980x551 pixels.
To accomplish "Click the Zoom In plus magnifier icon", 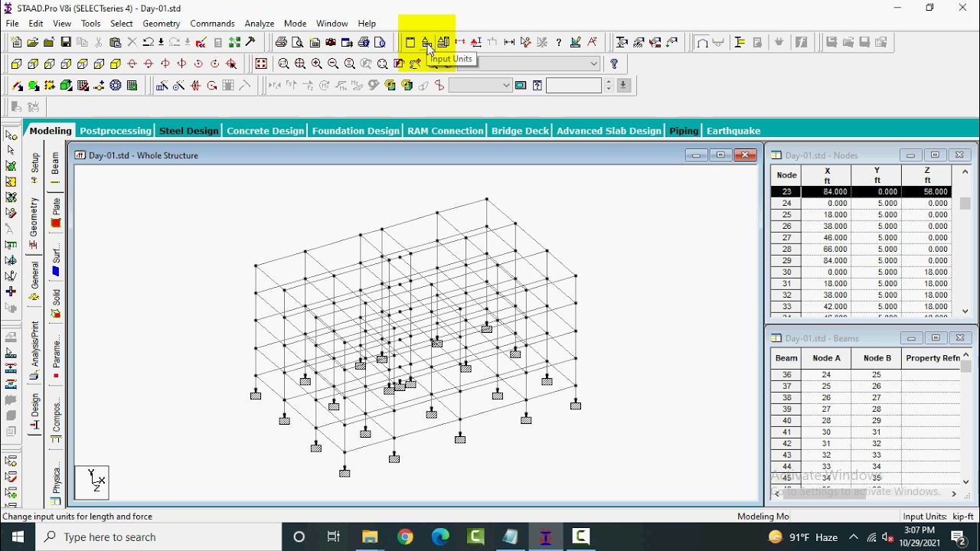I will click(316, 64).
